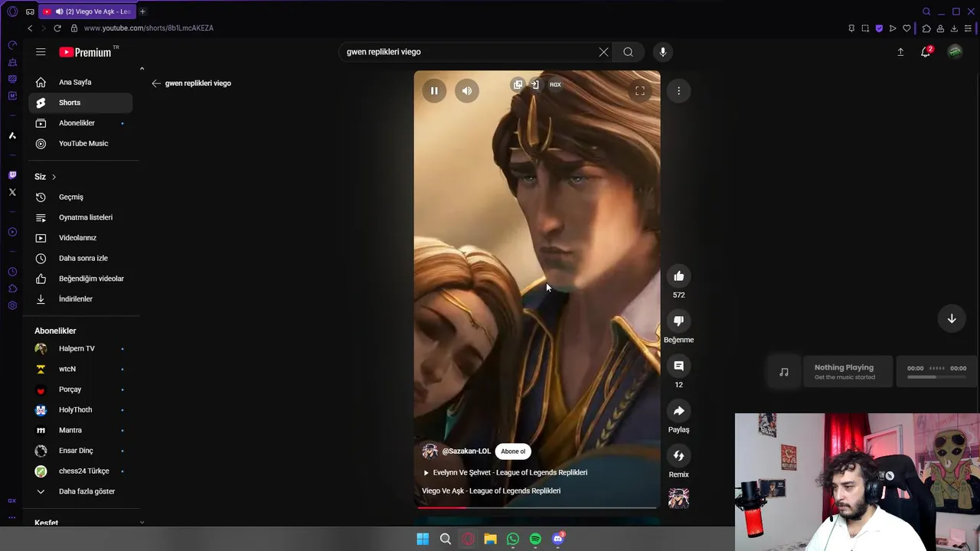Click the sidebar scroll-up caret
The image size is (980, 551).
click(x=142, y=69)
